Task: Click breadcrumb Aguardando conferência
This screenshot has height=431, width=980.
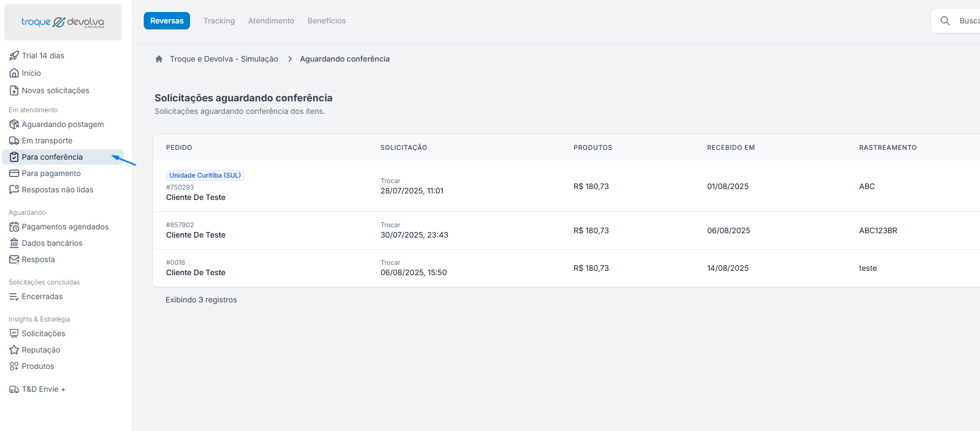Action: [x=345, y=59]
